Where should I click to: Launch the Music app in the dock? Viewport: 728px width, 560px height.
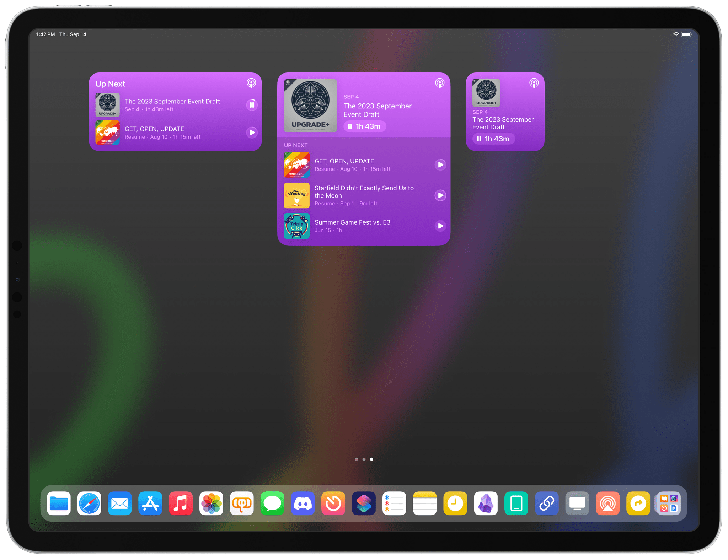click(181, 503)
